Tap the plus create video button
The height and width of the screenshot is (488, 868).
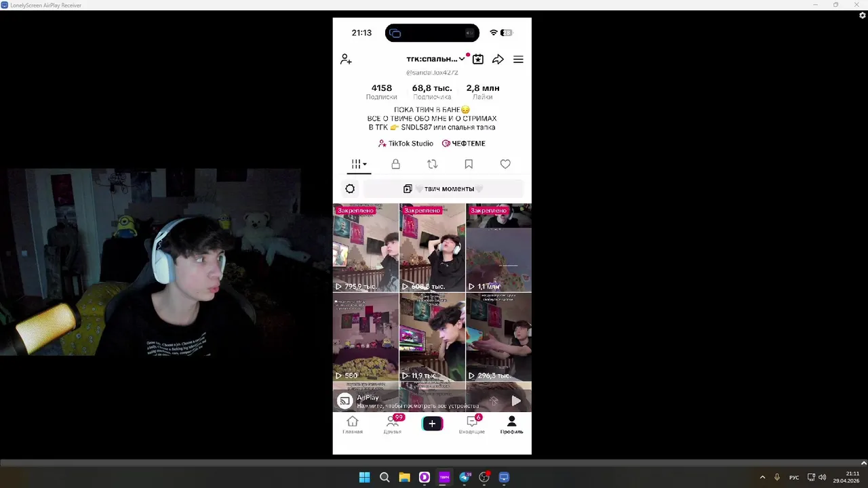[x=432, y=424]
